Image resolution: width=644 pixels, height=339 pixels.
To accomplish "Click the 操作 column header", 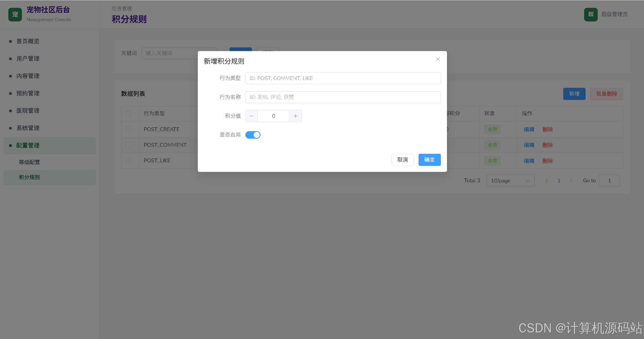I will point(527,114).
